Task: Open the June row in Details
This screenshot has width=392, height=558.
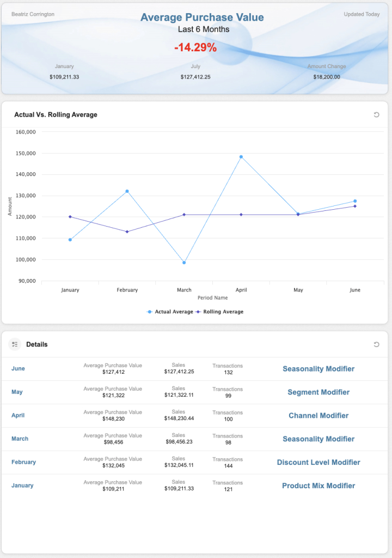Action: [x=18, y=369]
